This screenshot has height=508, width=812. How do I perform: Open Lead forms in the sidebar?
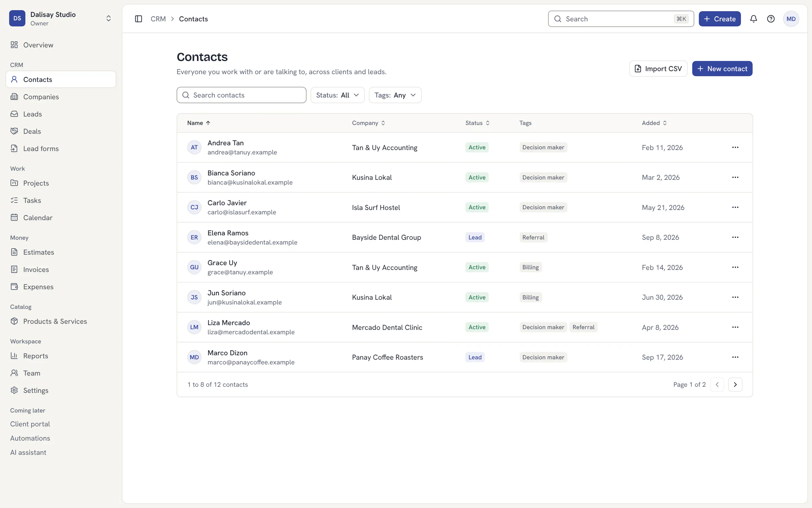point(61,149)
